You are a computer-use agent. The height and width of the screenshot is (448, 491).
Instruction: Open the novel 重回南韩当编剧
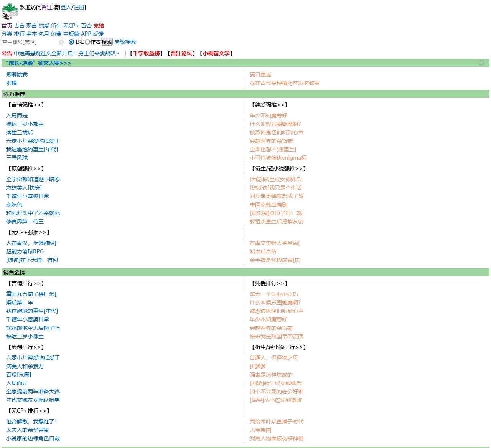tap(269, 205)
